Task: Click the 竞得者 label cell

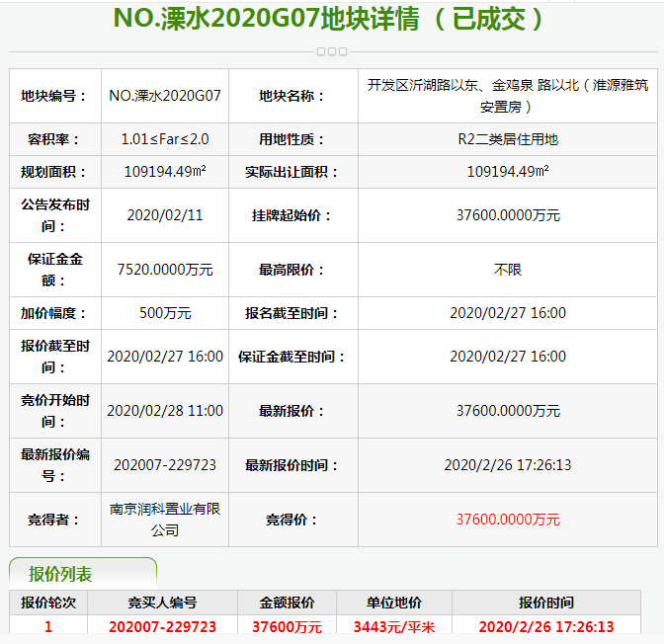Action: 55,520
